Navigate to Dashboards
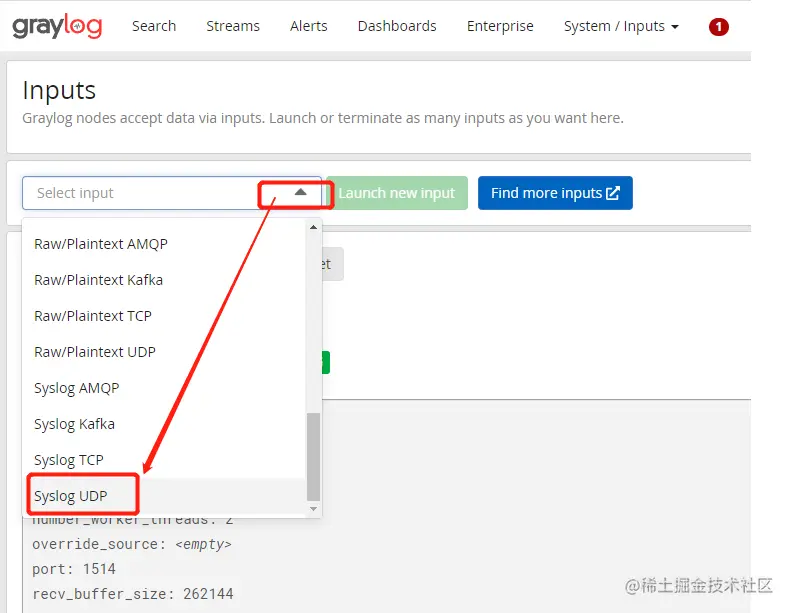 pos(397,26)
